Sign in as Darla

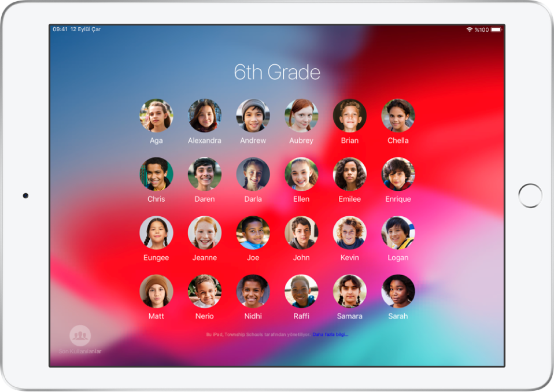tap(253, 174)
